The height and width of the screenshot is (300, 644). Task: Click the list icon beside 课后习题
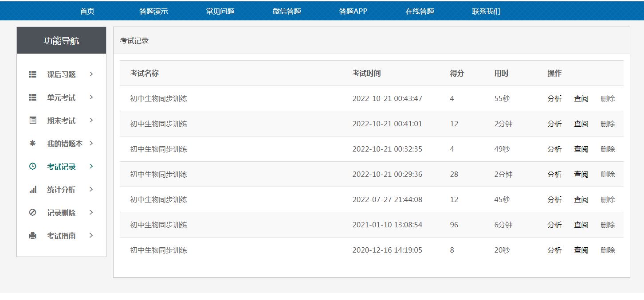point(33,74)
